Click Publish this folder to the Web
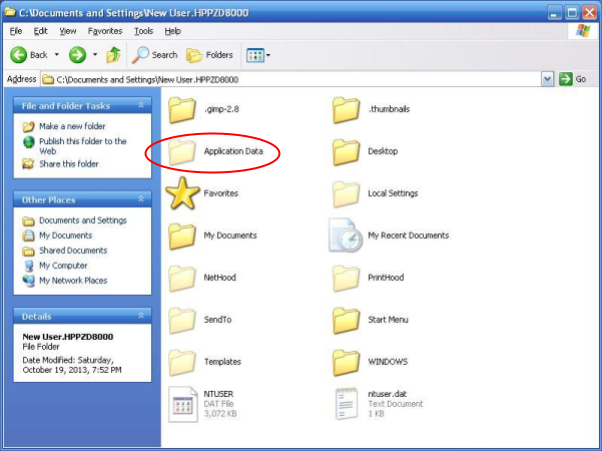Viewport: 602px width, 451px height. coord(83,146)
